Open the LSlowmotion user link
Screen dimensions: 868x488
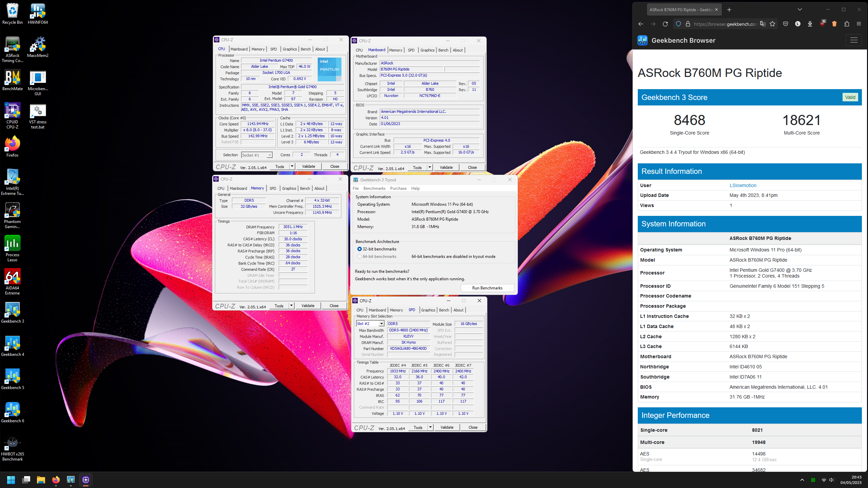pos(743,185)
